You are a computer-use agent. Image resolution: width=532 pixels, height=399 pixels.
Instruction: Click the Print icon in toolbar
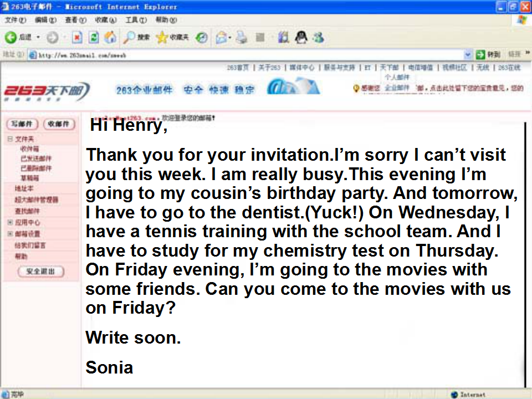[241, 37]
